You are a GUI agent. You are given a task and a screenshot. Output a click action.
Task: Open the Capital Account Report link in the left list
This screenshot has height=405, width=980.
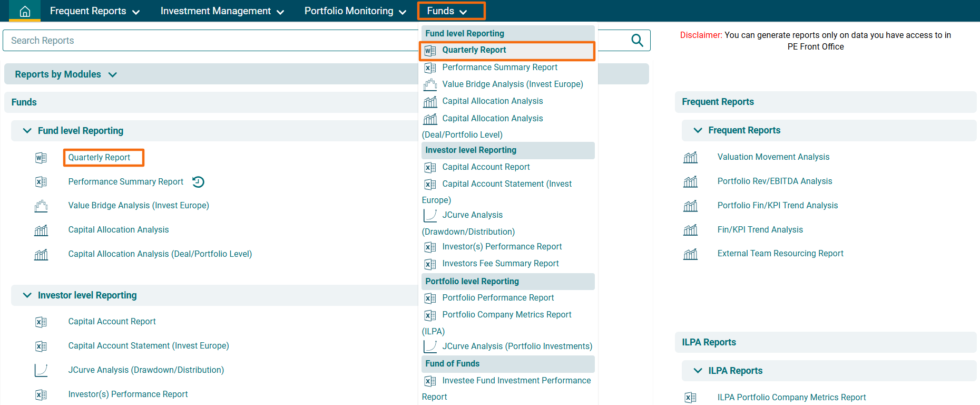click(112, 322)
